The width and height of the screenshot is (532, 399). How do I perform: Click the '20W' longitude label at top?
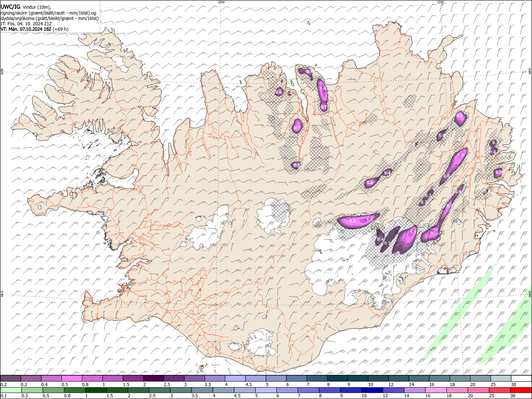click(x=221, y=2)
